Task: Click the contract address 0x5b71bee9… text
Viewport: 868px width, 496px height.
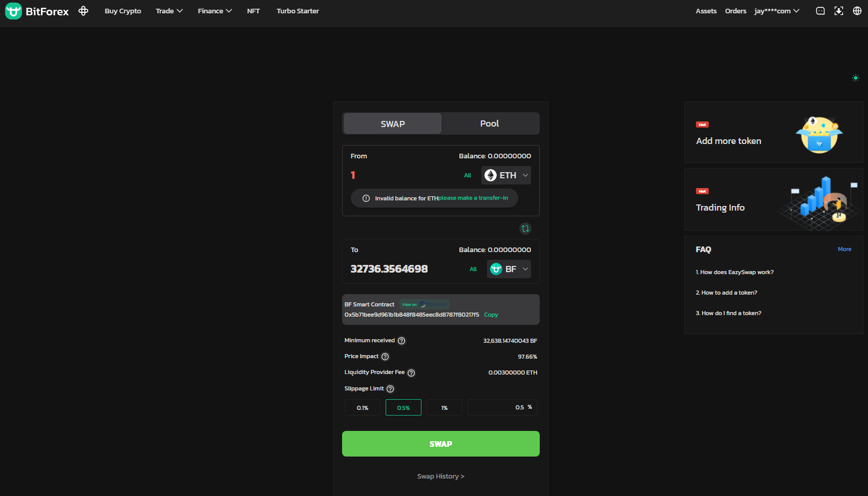Action: coord(412,315)
